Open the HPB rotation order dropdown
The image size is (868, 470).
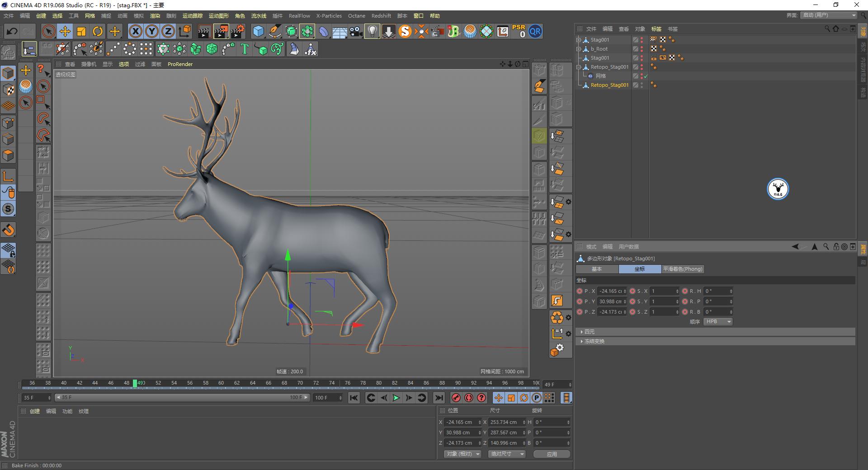coord(718,322)
